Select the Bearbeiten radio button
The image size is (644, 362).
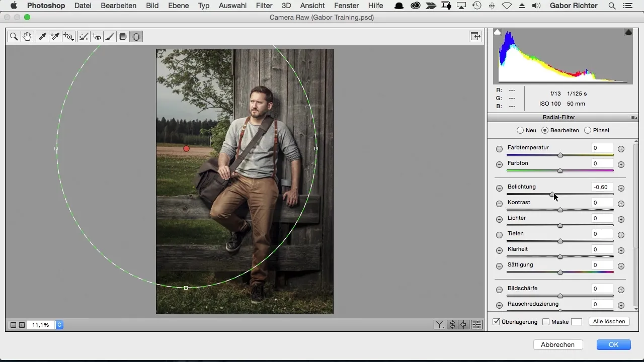pos(545,130)
